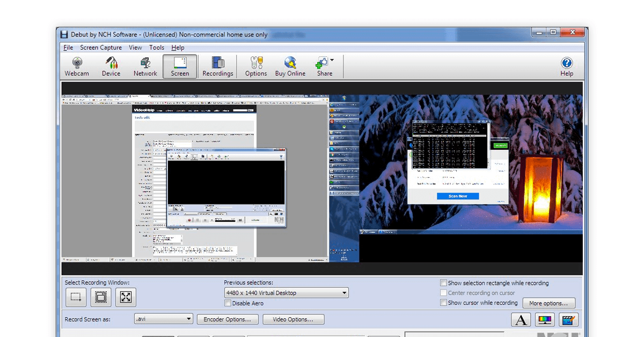Toggle Center recording on cursor checkbox
This screenshot has width=644, height=337.
click(x=443, y=293)
